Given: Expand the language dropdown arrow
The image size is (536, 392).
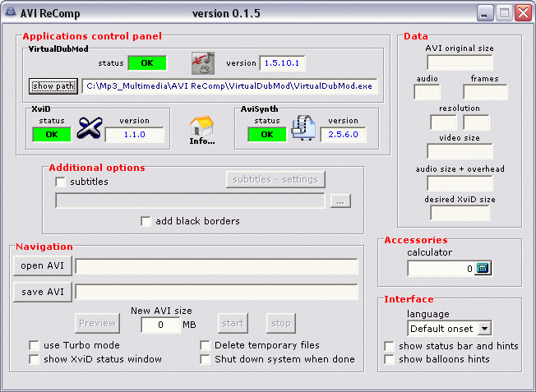Looking at the screenshot, I should pyautogui.click(x=484, y=329).
